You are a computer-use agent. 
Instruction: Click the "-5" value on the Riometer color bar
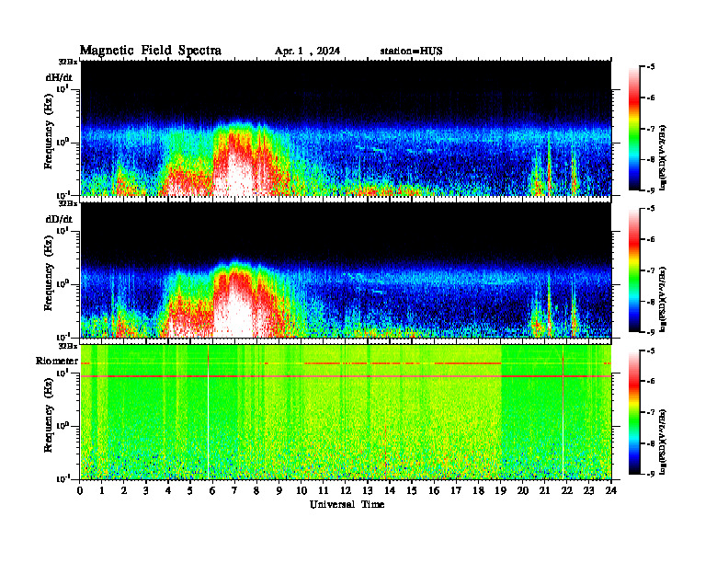[651, 350]
